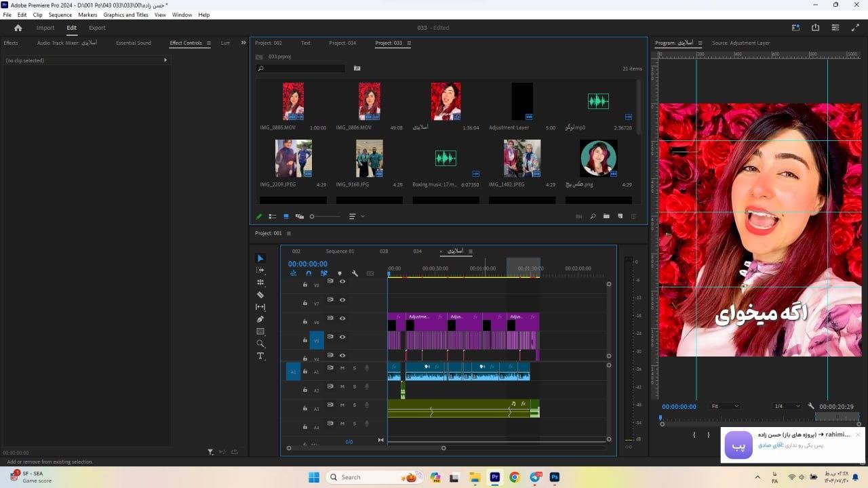Click New Bin folder icon in Project panel
Image resolution: width=868 pixels, height=488 pixels.
pyautogui.click(x=606, y=216)
